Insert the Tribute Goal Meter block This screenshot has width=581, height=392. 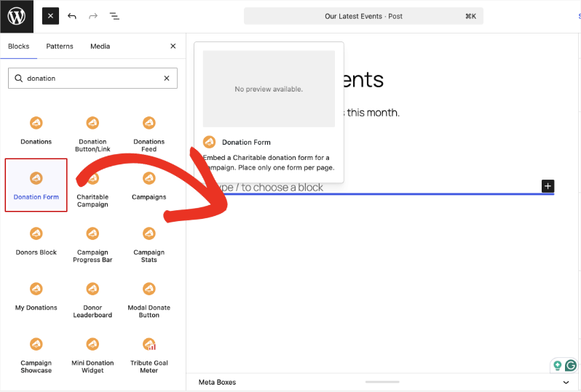click(x=149, y=356)
